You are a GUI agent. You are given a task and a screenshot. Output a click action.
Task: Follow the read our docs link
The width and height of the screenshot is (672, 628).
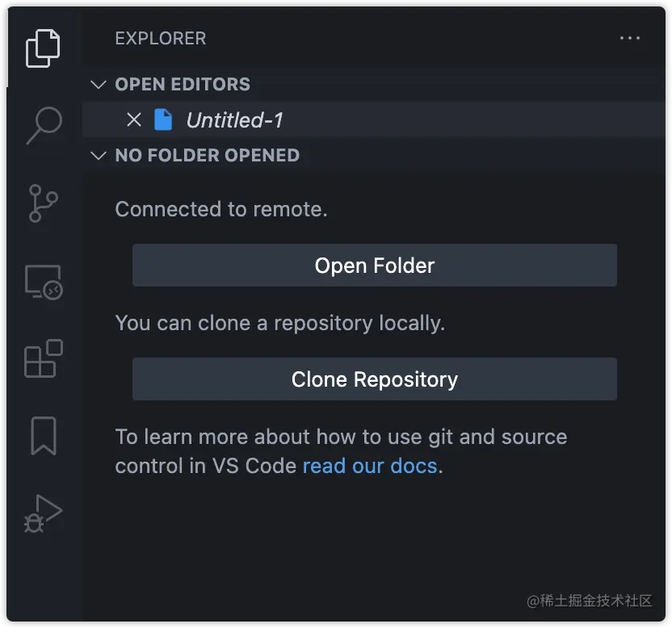click(x=370, y=466)
